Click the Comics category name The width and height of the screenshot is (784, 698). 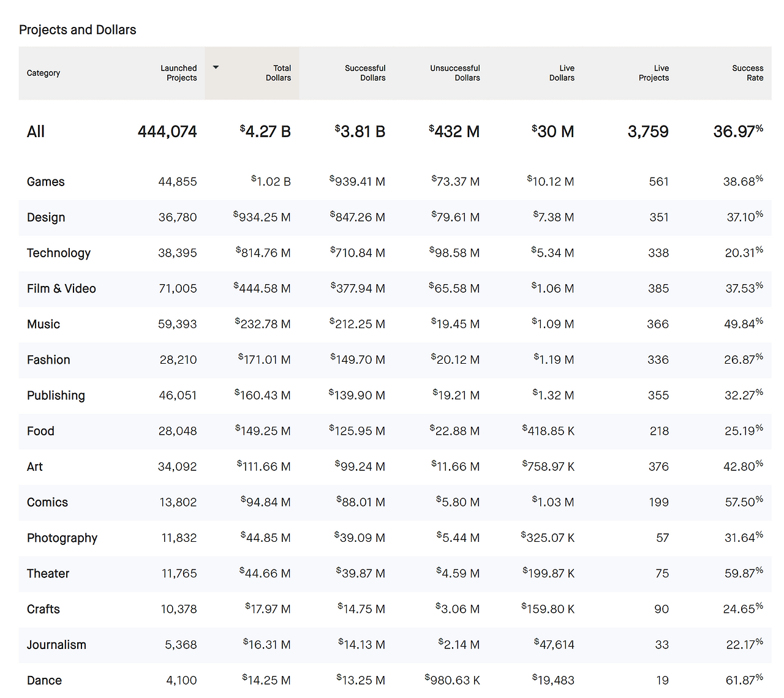(x=47, y=502)
